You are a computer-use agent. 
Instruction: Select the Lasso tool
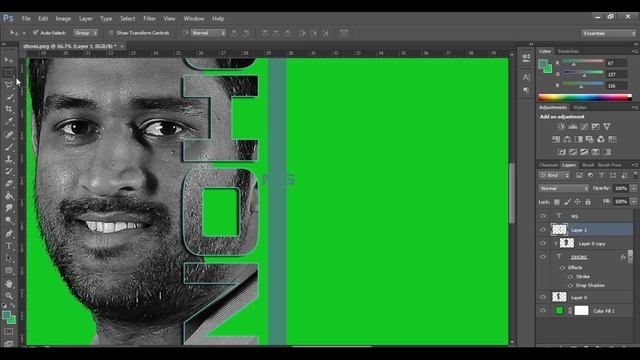[x=9, y=85]
